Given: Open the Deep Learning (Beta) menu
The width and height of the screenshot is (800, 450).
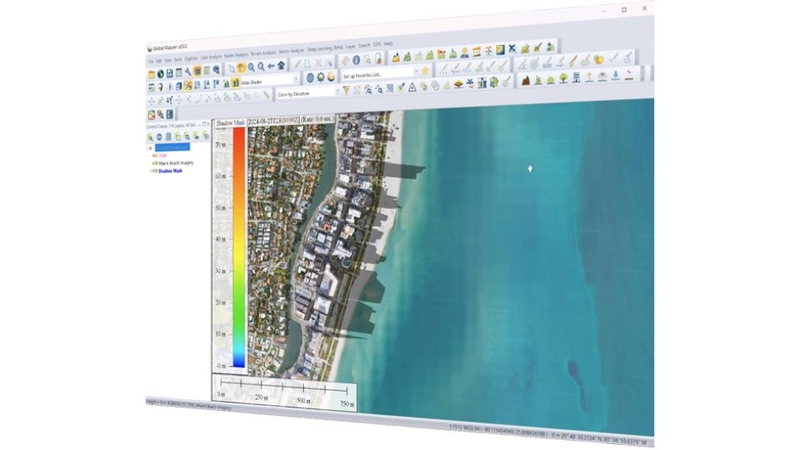Looking at the screenshot, I should pos(325,48).
